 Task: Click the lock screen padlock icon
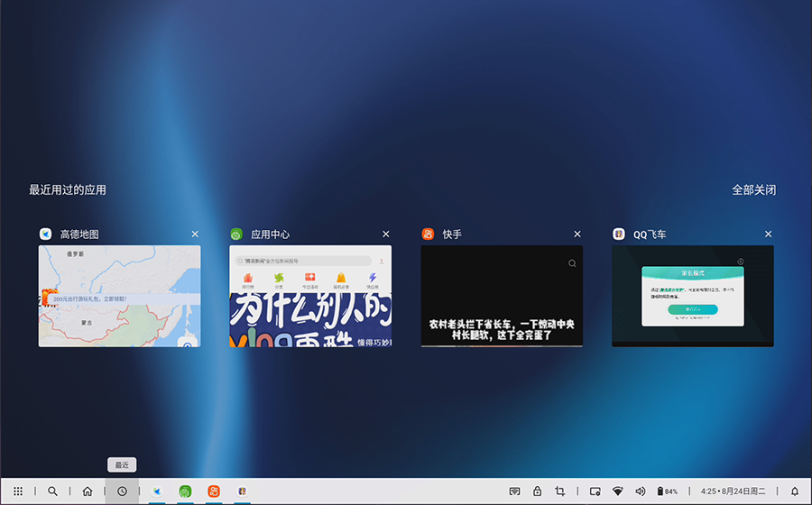pos(537,491)
